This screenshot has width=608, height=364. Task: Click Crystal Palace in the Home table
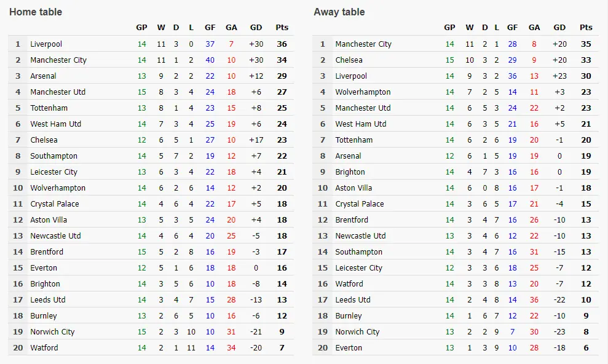(55, 204)
